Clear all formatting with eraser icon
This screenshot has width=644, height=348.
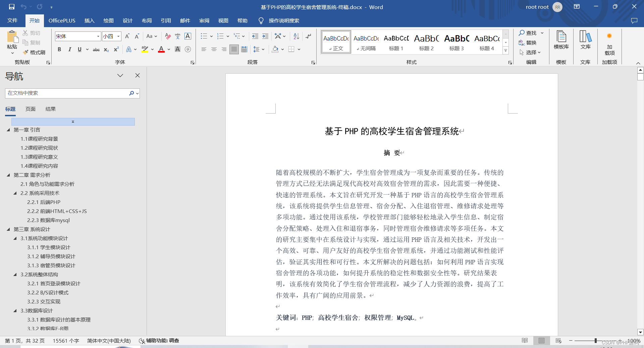(168, 36)
